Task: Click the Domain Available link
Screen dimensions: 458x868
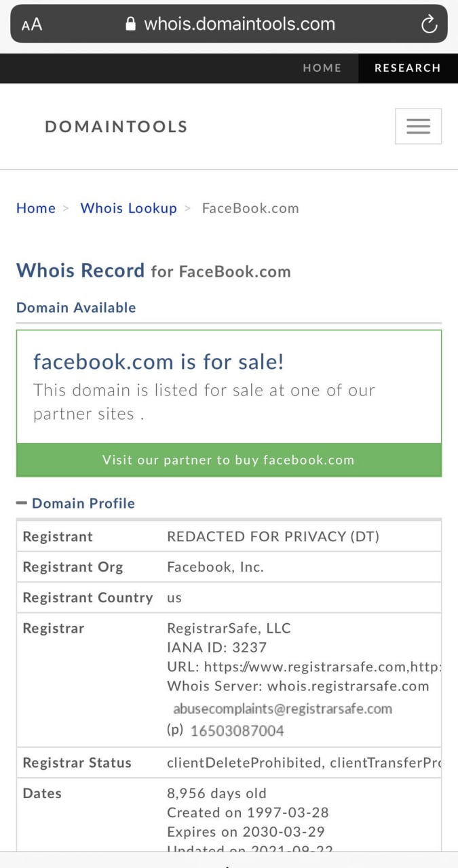Action: point(76,308)
